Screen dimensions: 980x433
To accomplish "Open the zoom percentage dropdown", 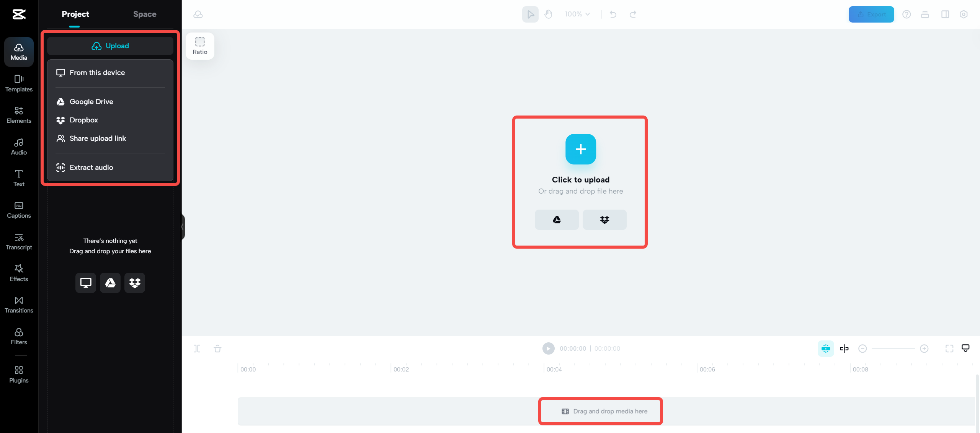I will [577, 14].
